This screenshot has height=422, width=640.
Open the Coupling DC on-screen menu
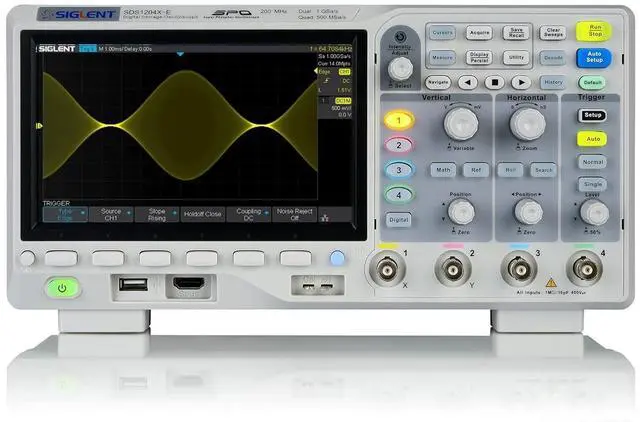pyautogui.click(x=249, y=214)
